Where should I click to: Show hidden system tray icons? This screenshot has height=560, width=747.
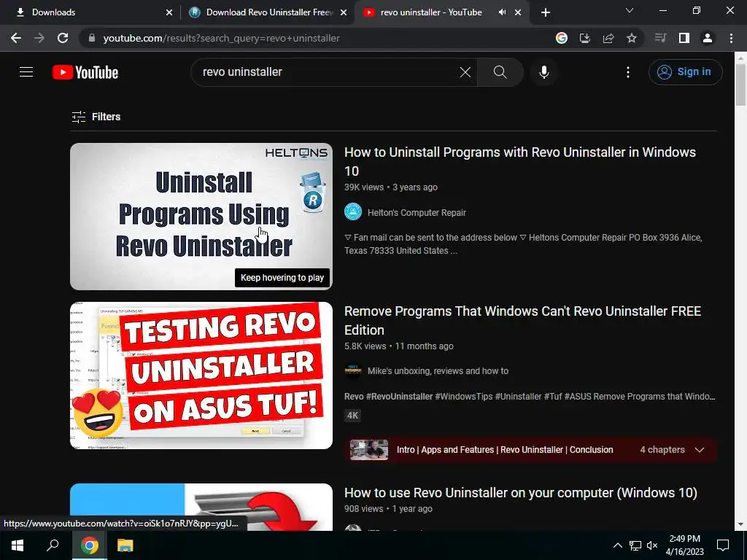[617, 545]
